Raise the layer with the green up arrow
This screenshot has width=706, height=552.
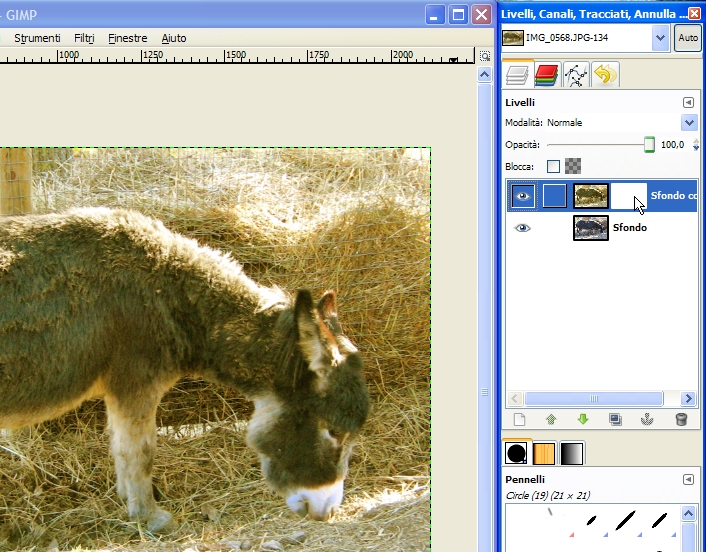point(551,420)
